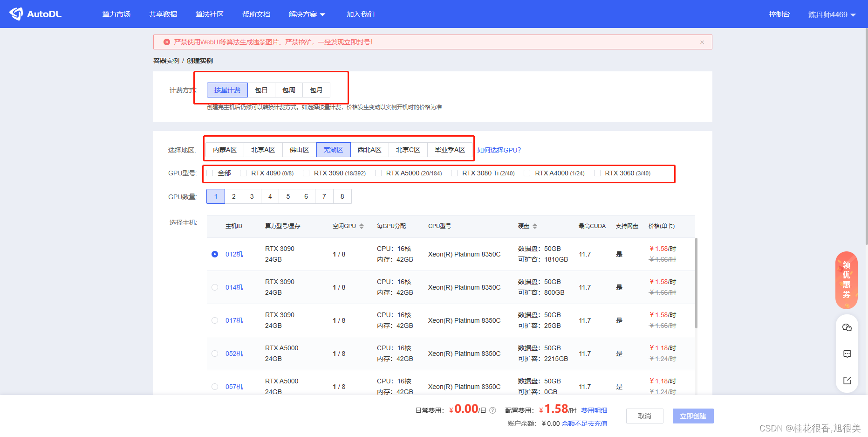Open the WeChat contact icon
The width and height of the screenshot is (868, 437).
click(x=847, y=327)
